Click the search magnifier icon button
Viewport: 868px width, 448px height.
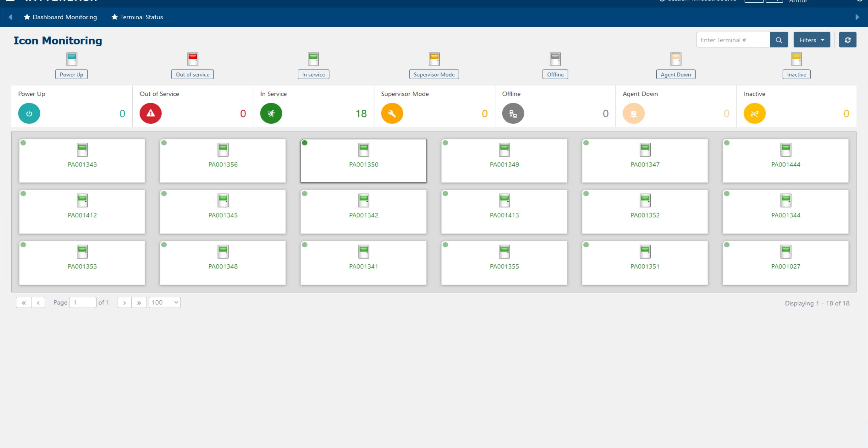779,40
